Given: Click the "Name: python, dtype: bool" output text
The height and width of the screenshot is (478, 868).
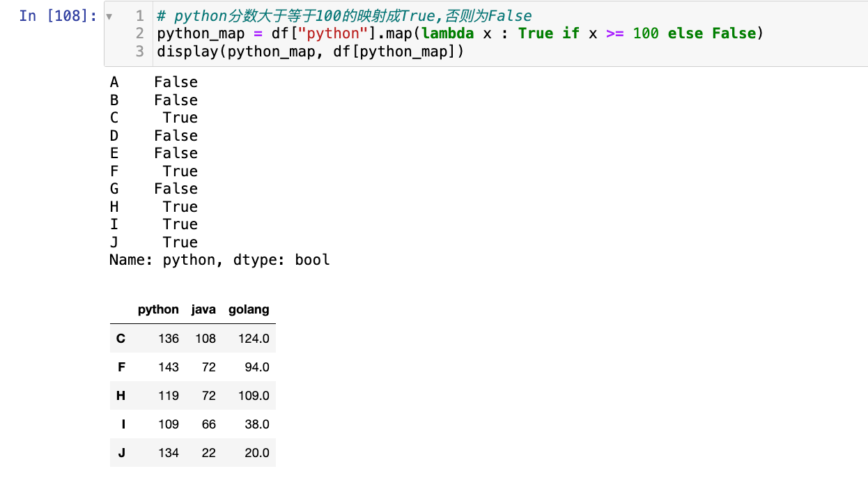Looking at the screenshot, I should [219, 261].
